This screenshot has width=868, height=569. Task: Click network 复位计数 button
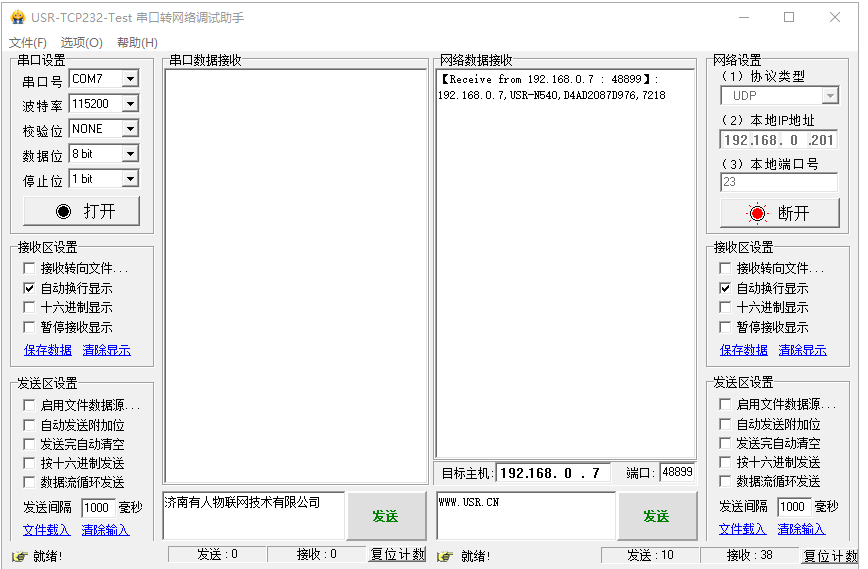(x=829, y=556)
